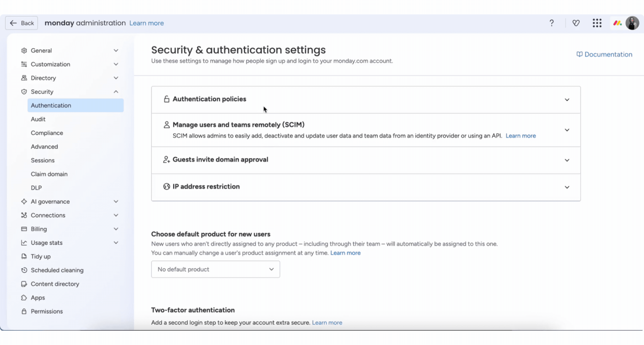
Task: Click the Apps puzzle icon
Action: [x=24, y=298]
